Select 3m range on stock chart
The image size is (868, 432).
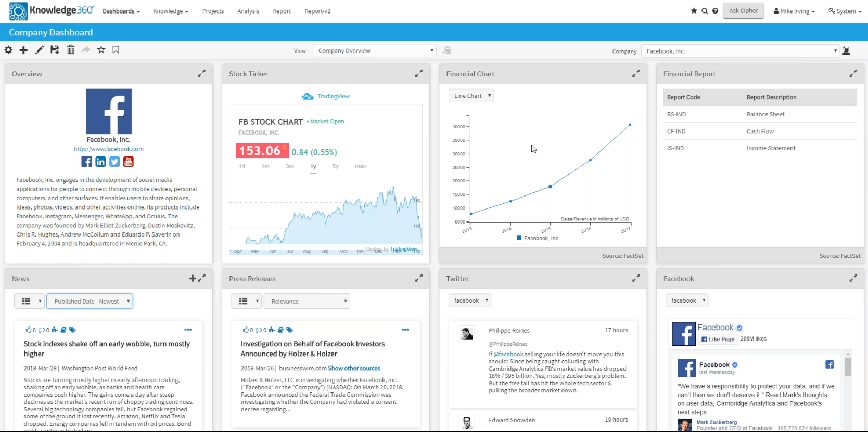(290, 167)
